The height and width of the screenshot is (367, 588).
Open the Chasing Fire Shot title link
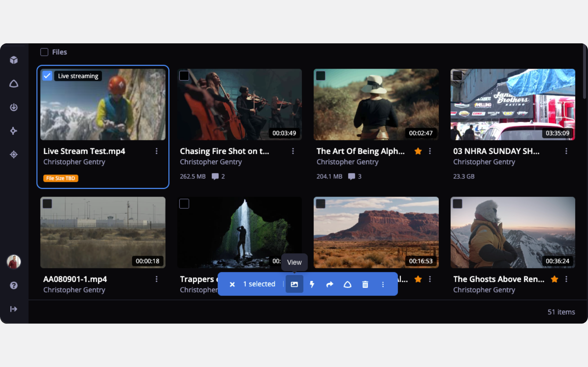(225, 151)
